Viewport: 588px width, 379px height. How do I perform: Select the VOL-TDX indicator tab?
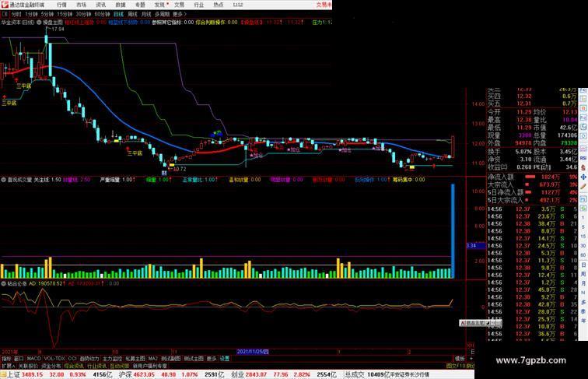point(54,359)
